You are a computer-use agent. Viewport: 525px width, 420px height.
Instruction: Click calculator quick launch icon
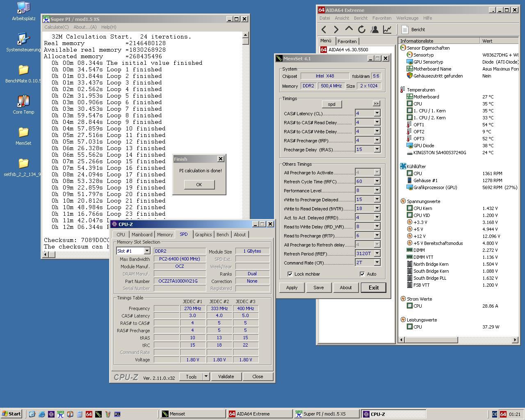click(80, 414)
